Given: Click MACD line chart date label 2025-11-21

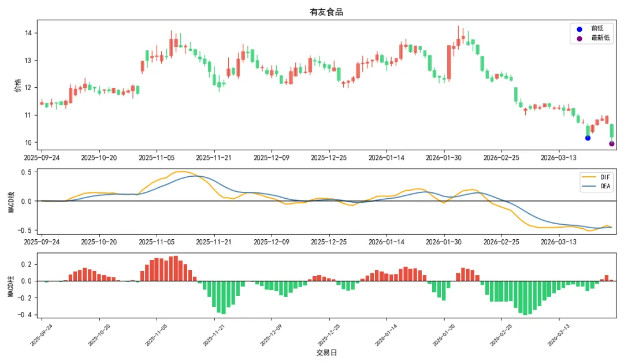Looking at the screenshot, I should (214, 242).
